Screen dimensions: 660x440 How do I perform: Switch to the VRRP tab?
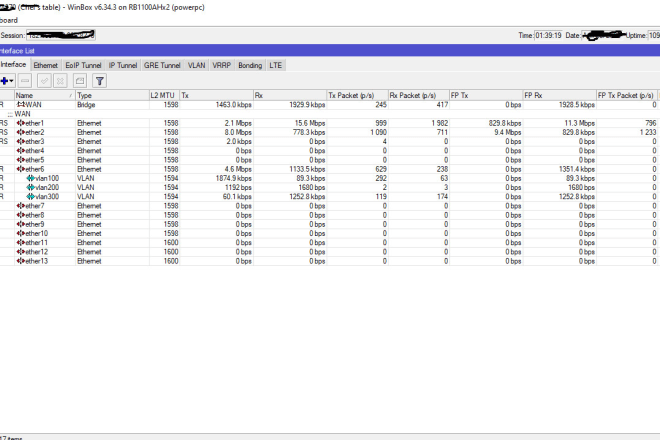pos(221,65)
